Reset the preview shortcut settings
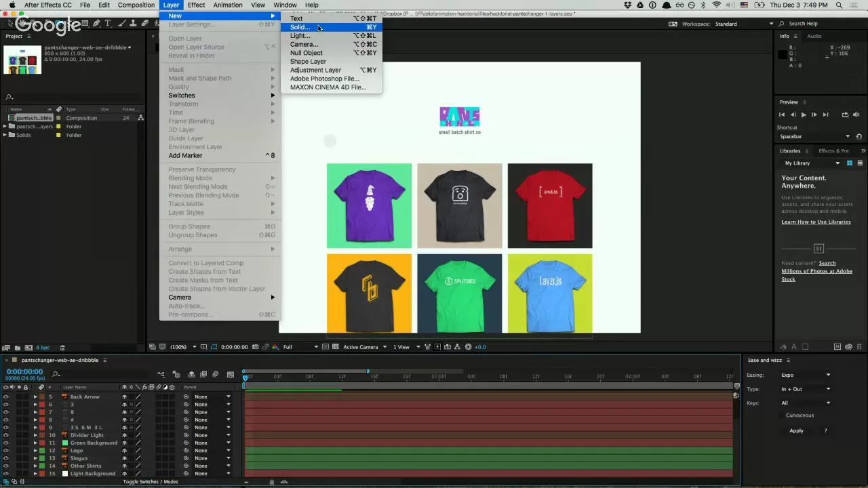 (x=859, y=137)
